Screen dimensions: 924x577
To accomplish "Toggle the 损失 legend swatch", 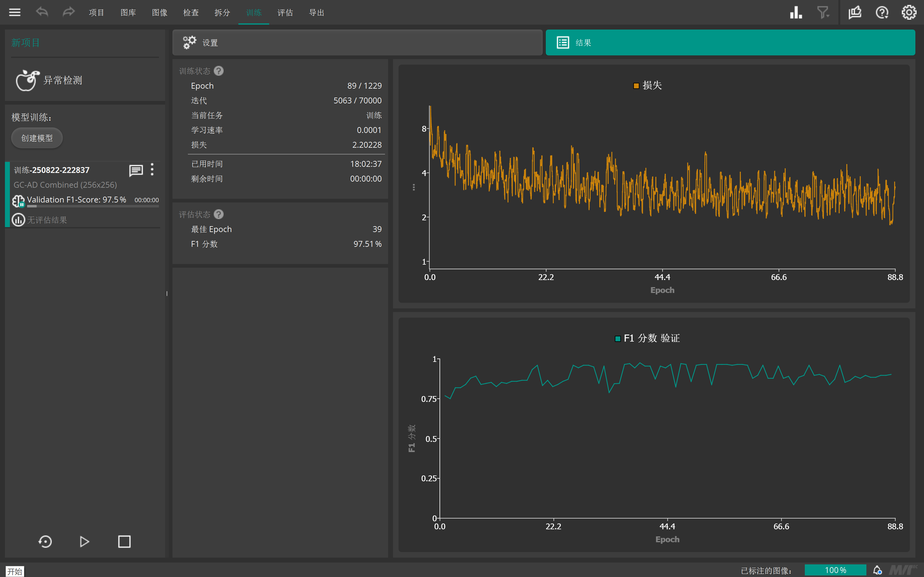I will 636,86.
